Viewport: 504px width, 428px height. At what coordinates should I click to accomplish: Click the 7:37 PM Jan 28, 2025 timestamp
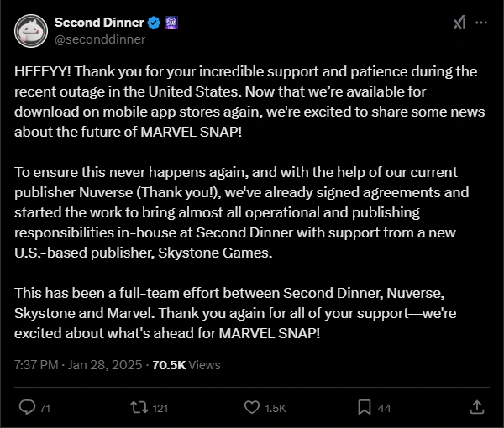78,365
